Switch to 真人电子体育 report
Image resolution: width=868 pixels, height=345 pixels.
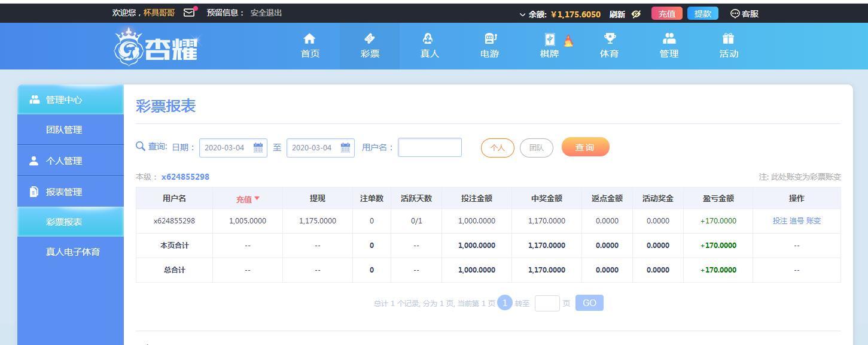point(72,252)
